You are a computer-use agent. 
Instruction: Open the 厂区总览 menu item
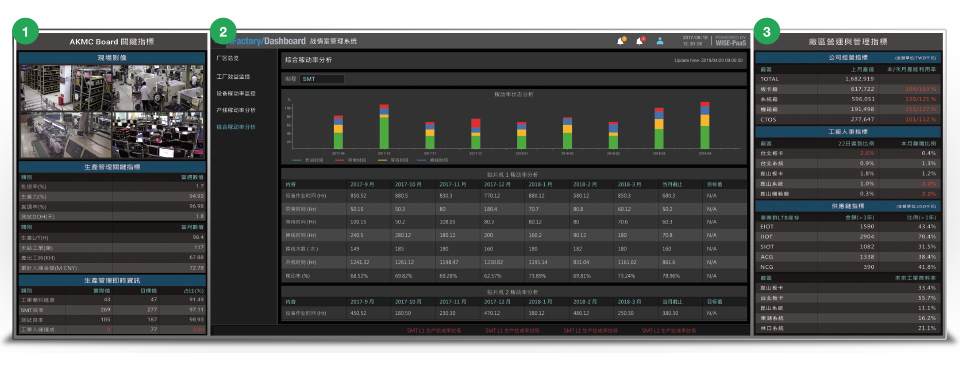coord(227,58)
